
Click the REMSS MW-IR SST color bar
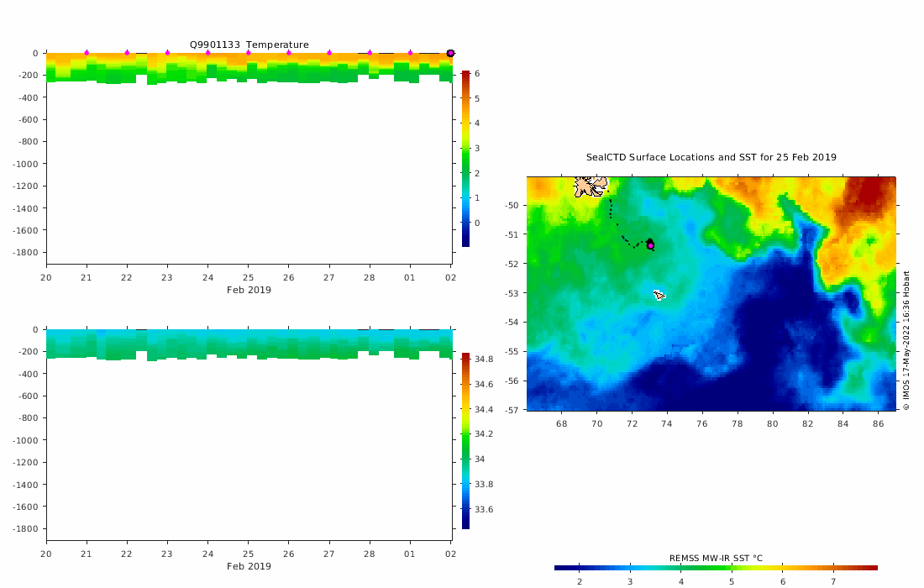pyautogui.click(x=716, y=568)
